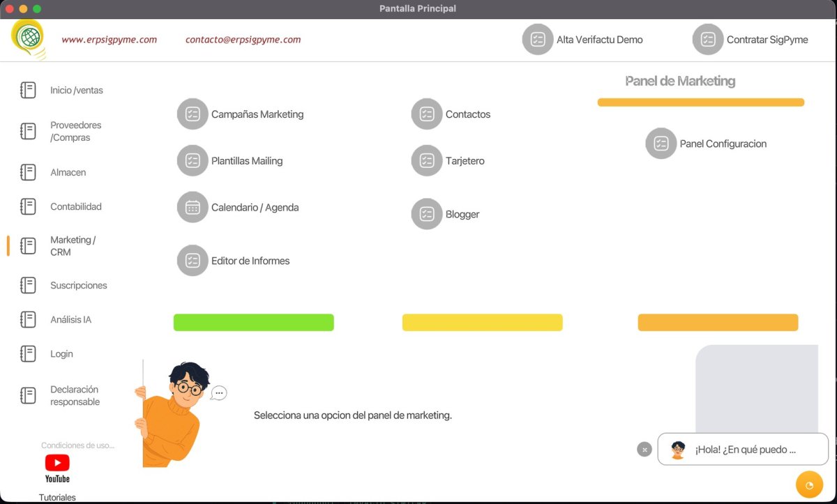Open the orange chat launcher button
Screen dimensions: 837x504
pos(810,485)
